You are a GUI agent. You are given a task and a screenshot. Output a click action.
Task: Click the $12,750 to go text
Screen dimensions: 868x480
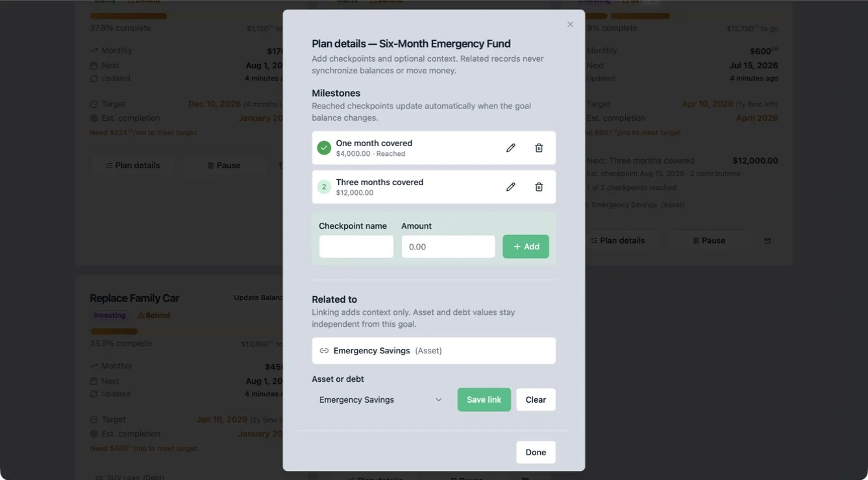click(x=752, y=29)
